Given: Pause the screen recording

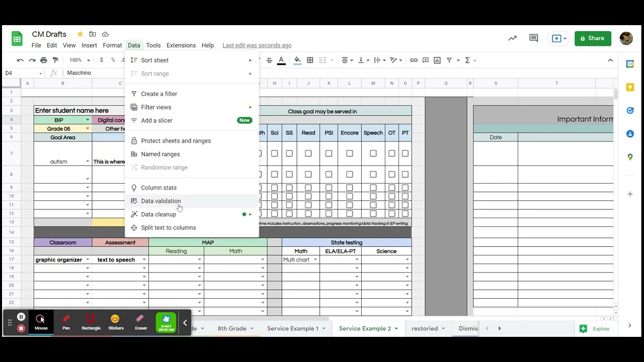Looking at the screenshot, I should point(21,317).
